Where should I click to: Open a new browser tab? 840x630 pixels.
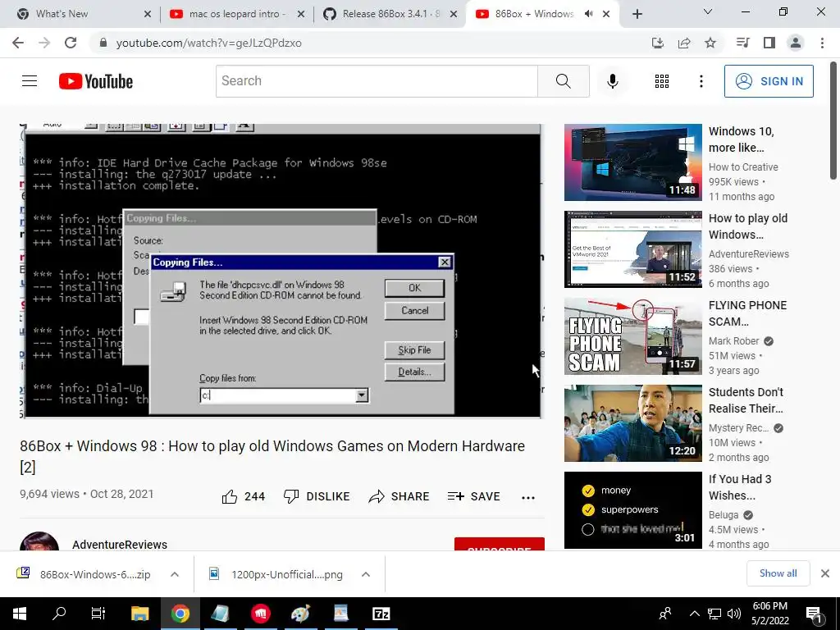click(637, 14)
